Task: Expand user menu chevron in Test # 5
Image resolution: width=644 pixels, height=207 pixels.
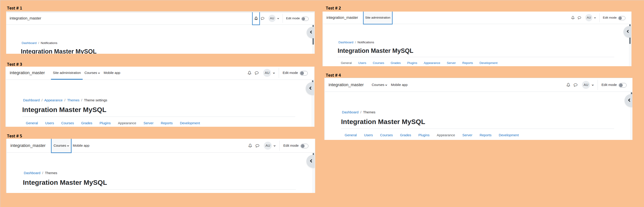Action: 274,146
